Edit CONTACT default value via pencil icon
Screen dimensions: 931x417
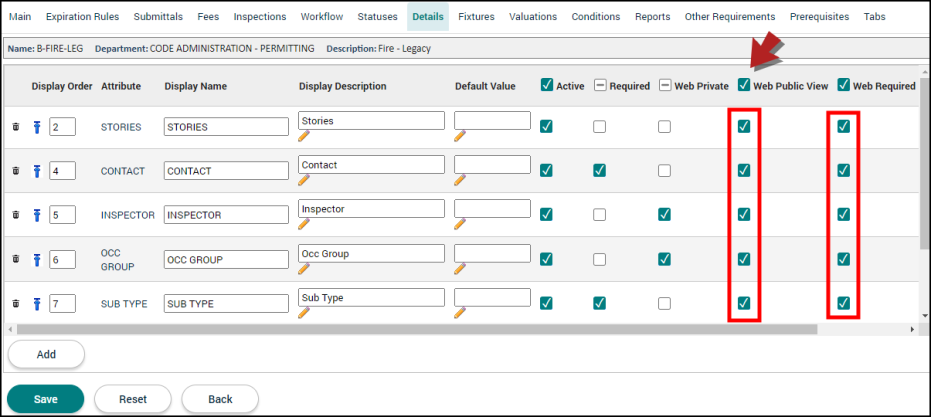click(x=460, y=180)
